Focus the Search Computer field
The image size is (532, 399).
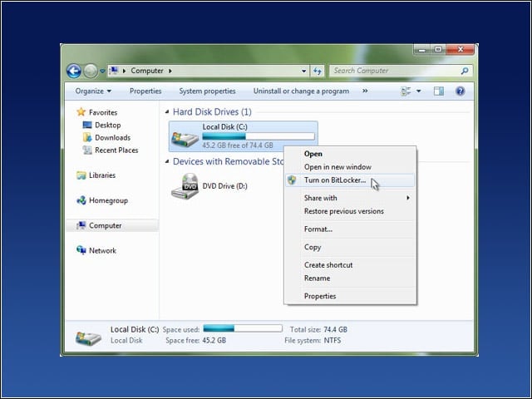401,71
